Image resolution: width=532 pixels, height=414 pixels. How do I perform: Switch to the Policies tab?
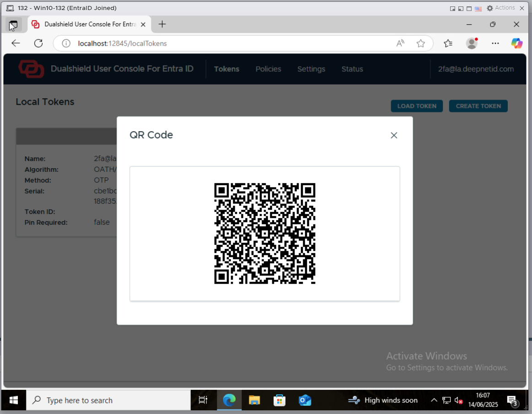click(x=268, y=69)
